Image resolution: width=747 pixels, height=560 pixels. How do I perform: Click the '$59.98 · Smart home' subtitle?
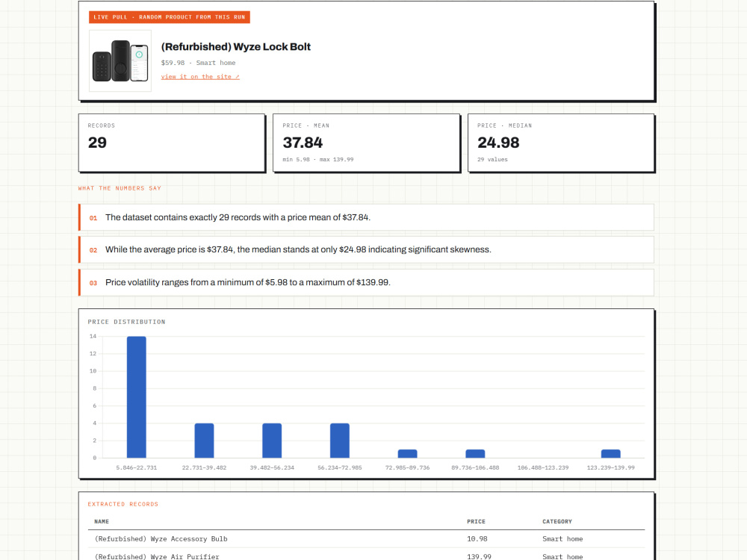198,63
